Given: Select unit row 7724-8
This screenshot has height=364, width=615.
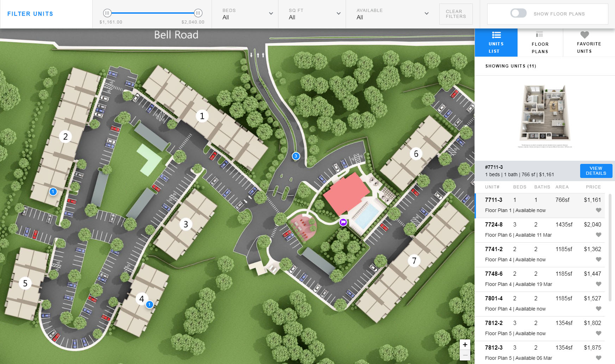Looking at the screenshot, I should (x=540, y=230).
